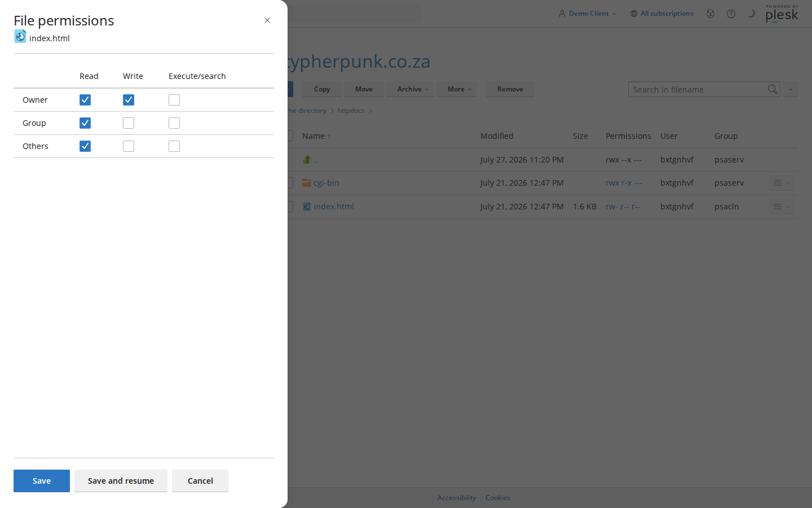The width and height of the screenshot is (812, 508).
Task: Enable Others Write permission
Action: tap(129, 146)
